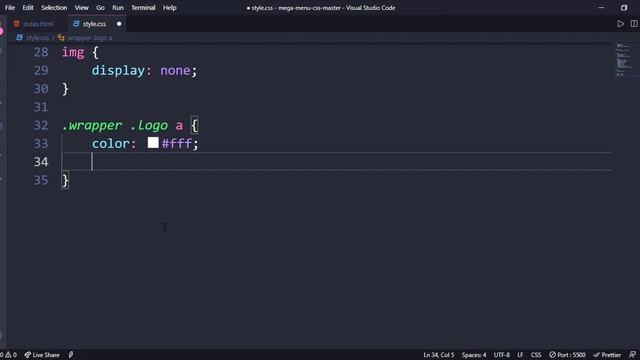The width and height of the screenshot is (640, 360).
Task: Click the lightning icon in status bar
Action: [71, 355]
